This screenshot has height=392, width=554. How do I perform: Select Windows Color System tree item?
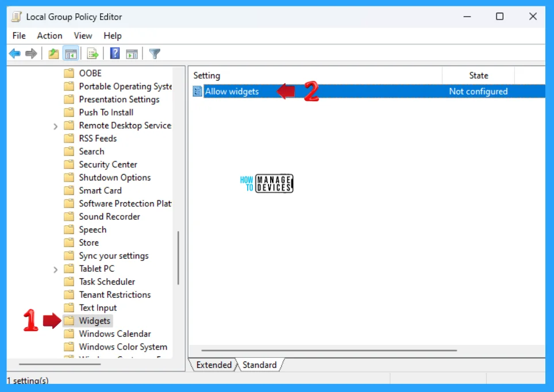[123, 347]
